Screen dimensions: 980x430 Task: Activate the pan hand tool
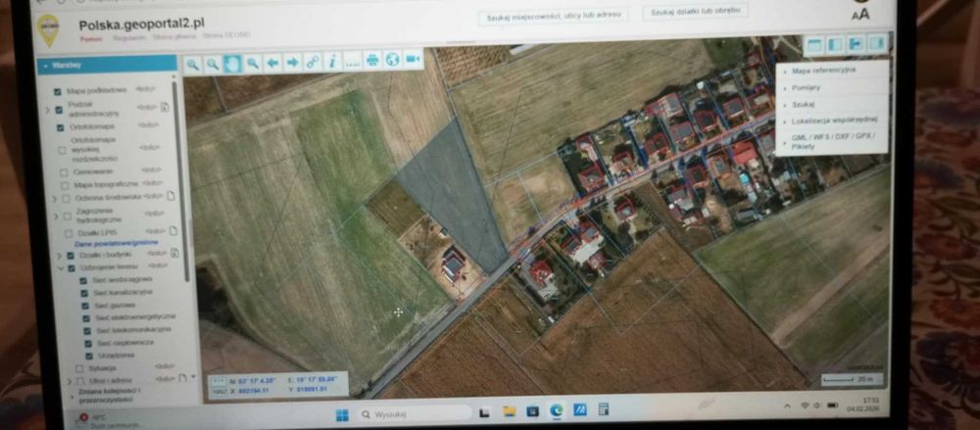click(232, 63)
